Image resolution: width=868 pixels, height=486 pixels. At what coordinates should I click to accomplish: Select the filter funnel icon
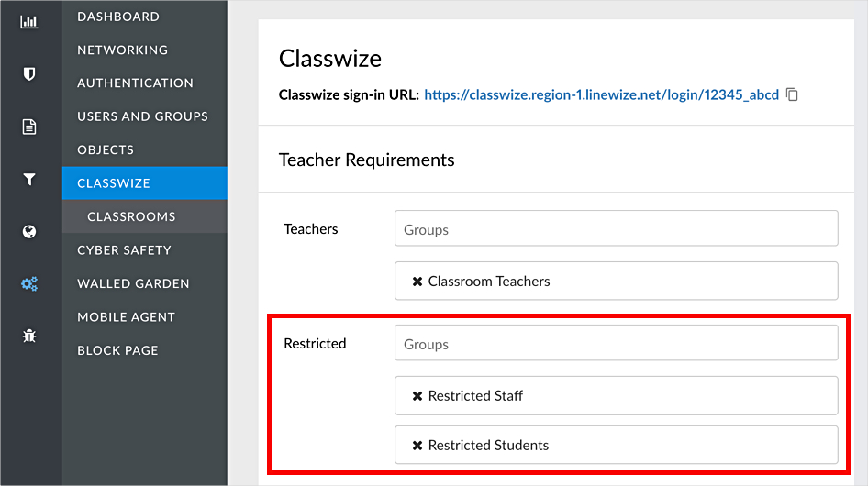29,179
